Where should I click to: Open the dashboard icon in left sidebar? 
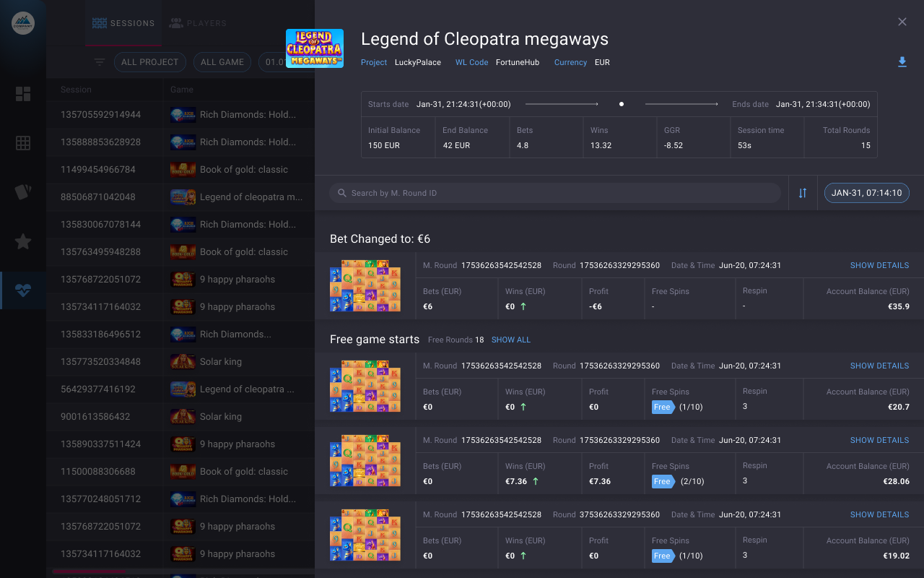[x=23, y=94]
